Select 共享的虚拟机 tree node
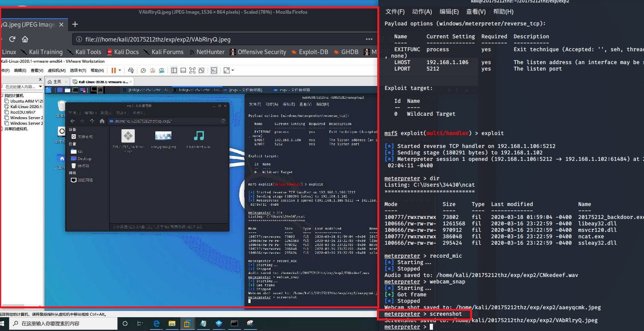The height and width of the screenshot is (331, 644). point(16,129)
